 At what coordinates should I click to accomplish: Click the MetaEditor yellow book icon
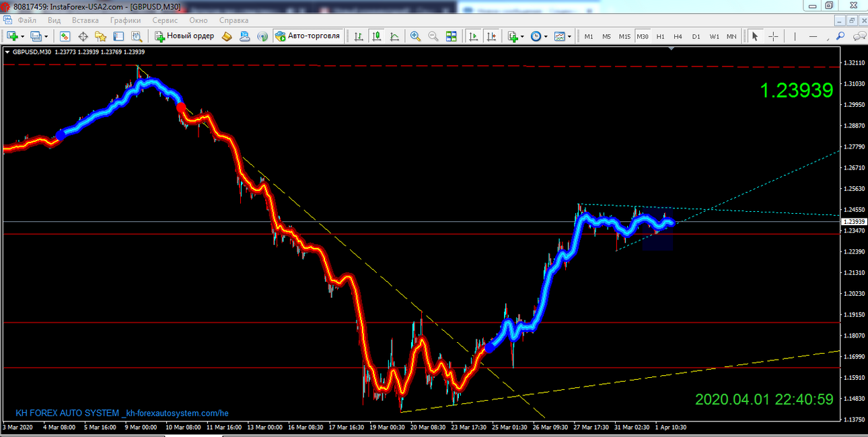(227, 36)
